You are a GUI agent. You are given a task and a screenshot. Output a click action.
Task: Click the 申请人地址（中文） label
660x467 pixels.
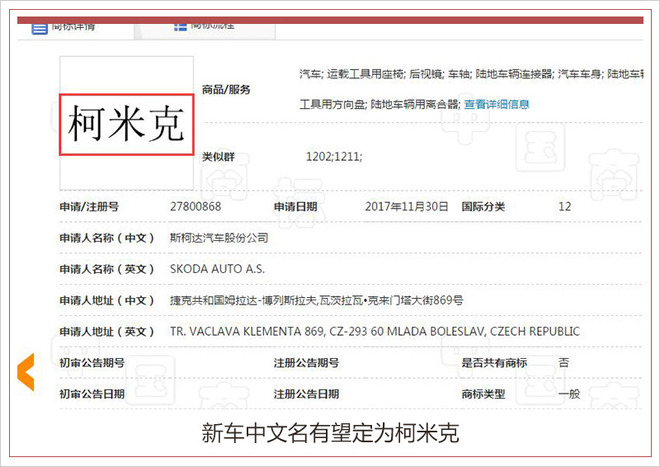(106, 300)
